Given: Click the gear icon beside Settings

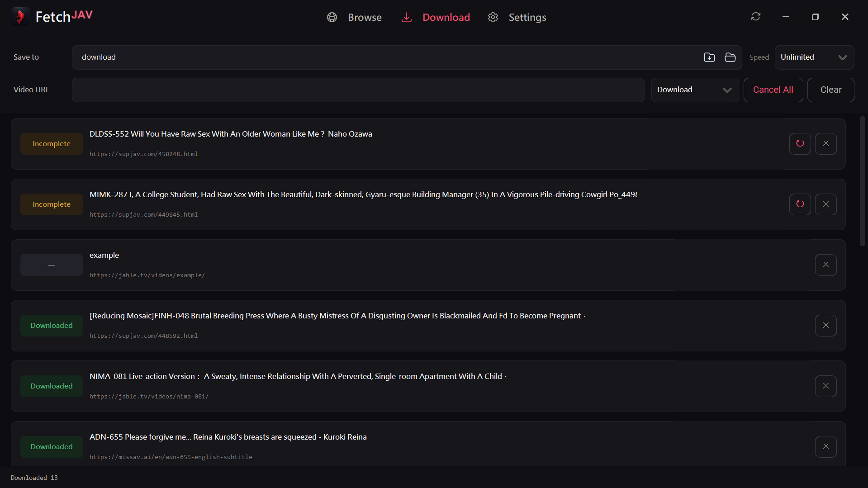Looking at the screenshot, I should tap(493, 17).
